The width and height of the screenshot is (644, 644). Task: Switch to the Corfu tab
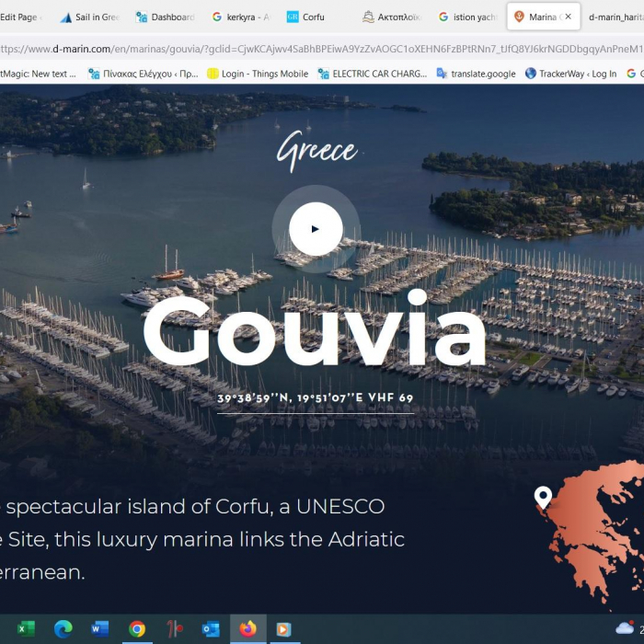306,17
